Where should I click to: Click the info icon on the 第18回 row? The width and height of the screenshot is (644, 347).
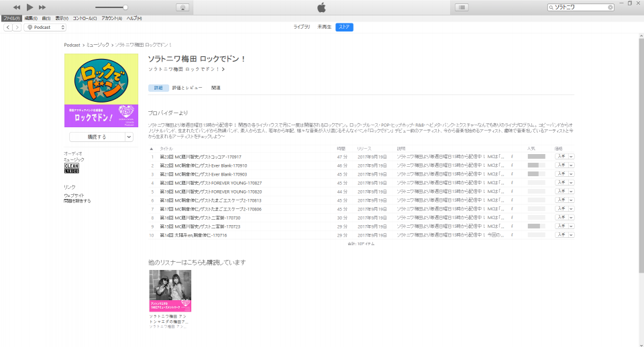tap(512, 200)
